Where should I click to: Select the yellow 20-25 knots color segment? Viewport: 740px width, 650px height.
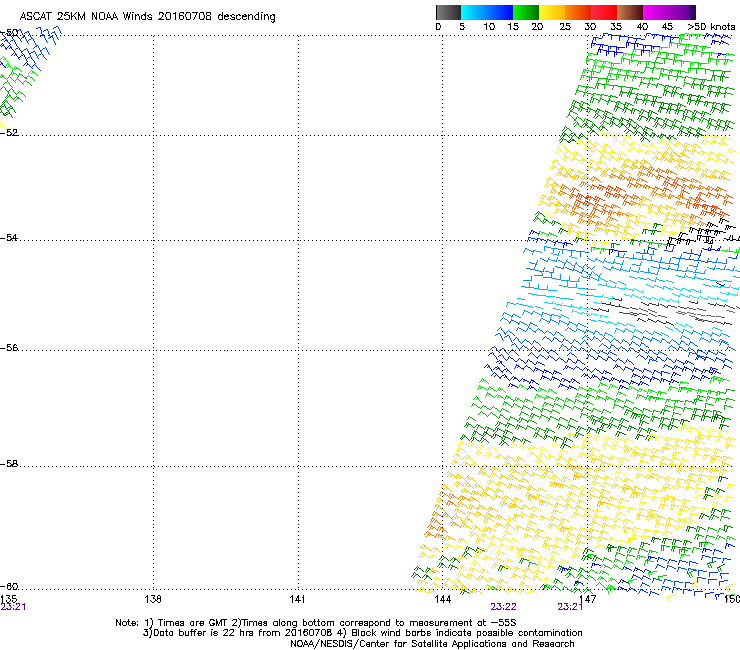tap(552, 12)
